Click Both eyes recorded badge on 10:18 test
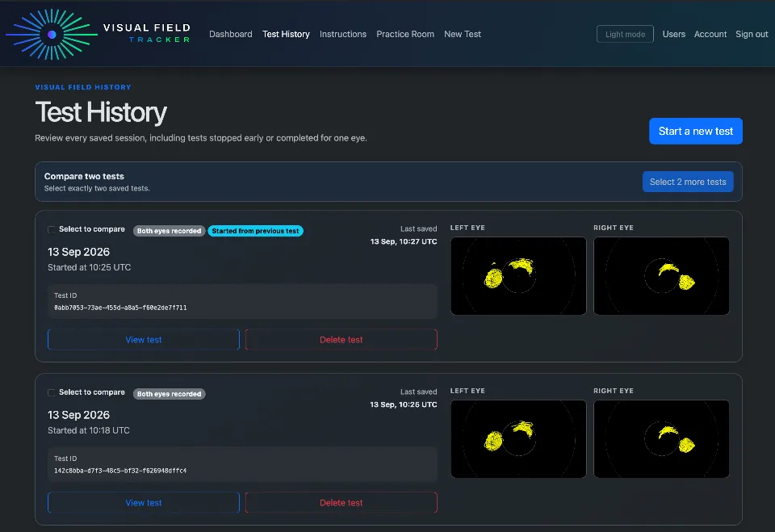Screen dimensions: 775x532 point(169,394)
